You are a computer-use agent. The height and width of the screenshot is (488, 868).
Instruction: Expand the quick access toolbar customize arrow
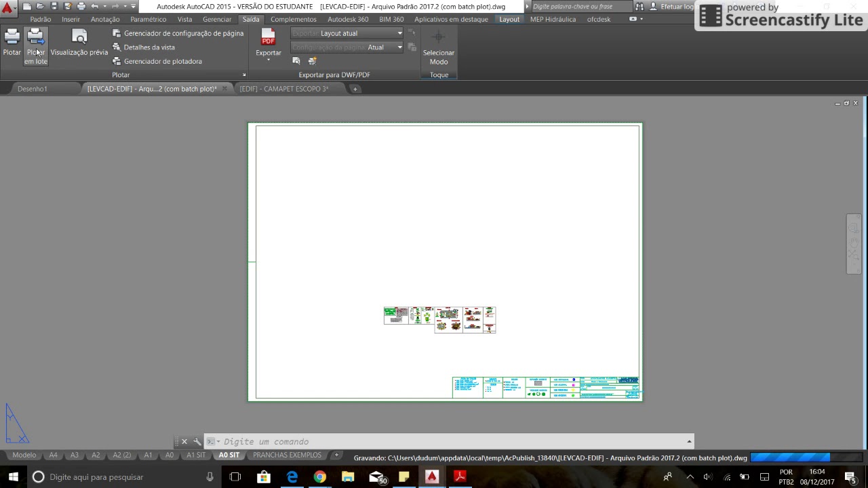(x=134, y=6)
